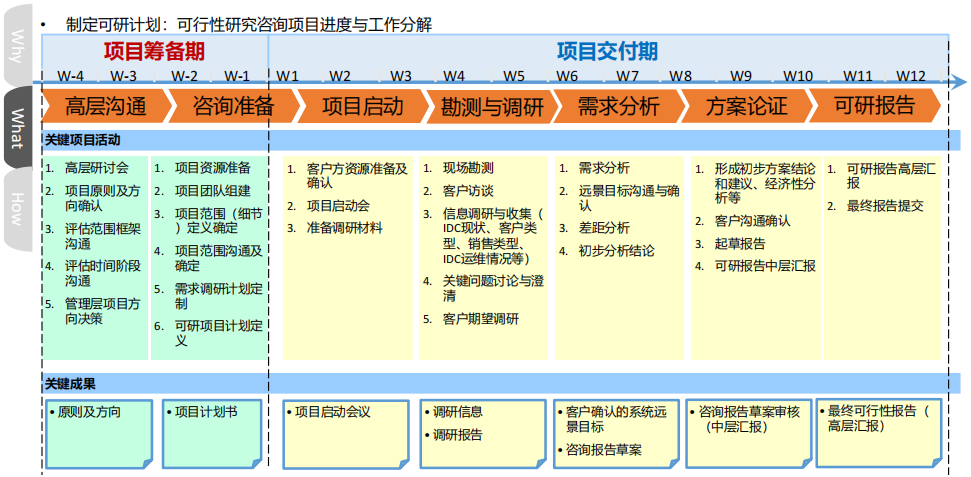The image size is (971, 477).
Task: Click the 评估范围框架沟通 item
Action: click(x=95, y=236)
